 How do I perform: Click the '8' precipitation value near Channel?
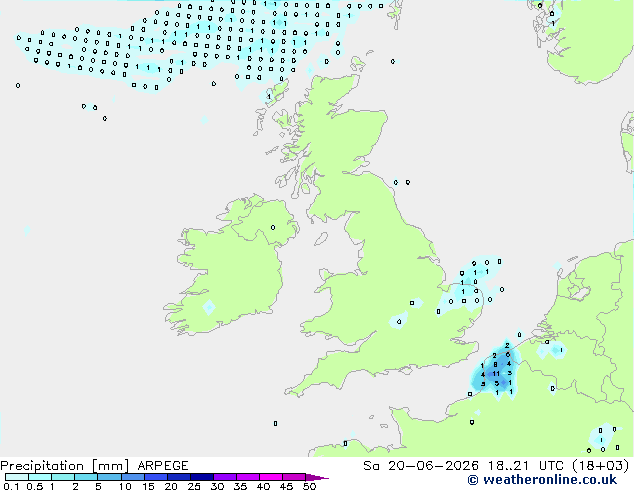[495, 365]
